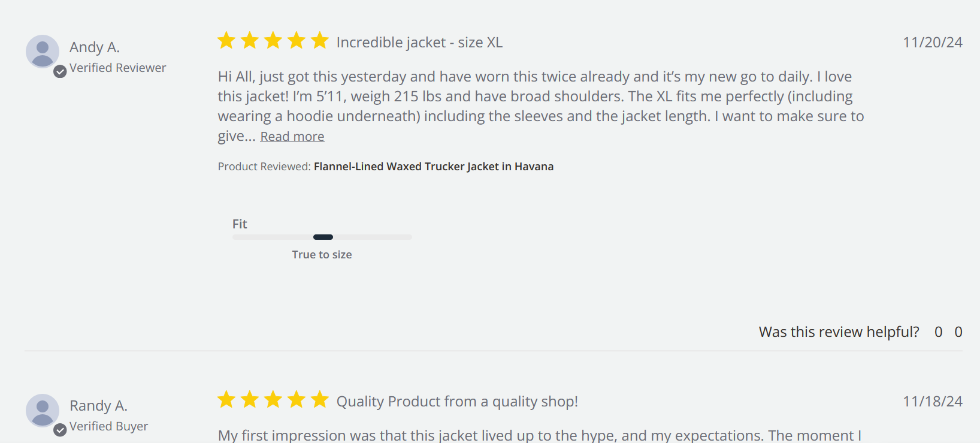980x443 pixels.
Task: Click the reviewer name Randy A.
Action: 98,406
